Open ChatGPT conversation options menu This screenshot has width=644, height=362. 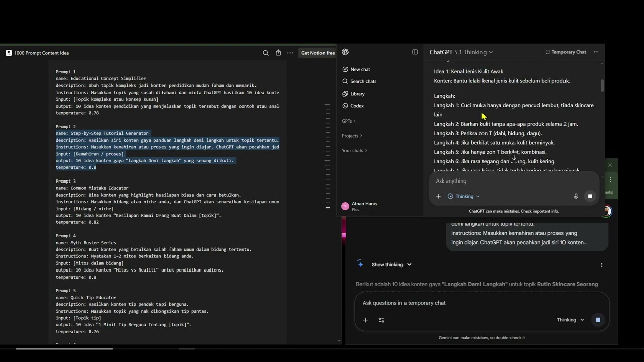point(596,52)
